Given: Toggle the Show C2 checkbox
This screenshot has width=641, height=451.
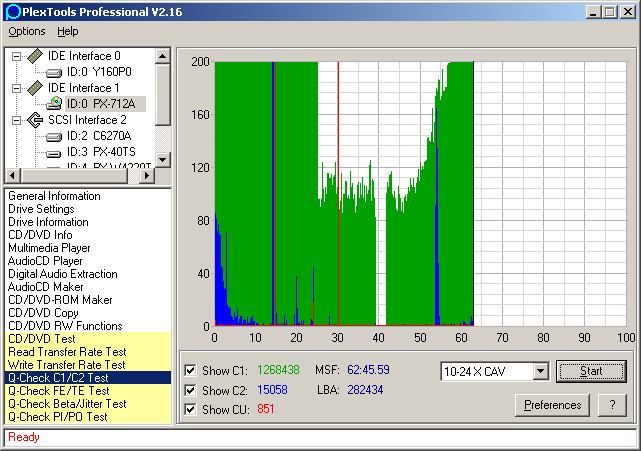Looking at the screenshot, I should [x=190, y=390].
